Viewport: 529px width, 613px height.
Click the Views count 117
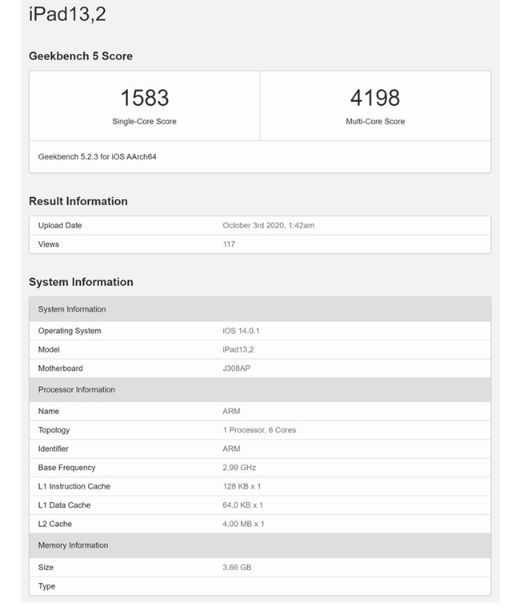(229, 244)
